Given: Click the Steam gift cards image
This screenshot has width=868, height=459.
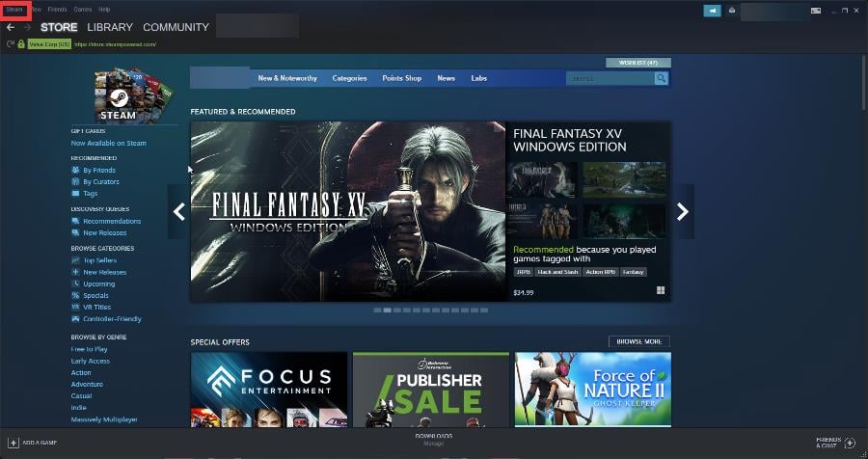Looking at the screenshot, I should pos(133,95).
